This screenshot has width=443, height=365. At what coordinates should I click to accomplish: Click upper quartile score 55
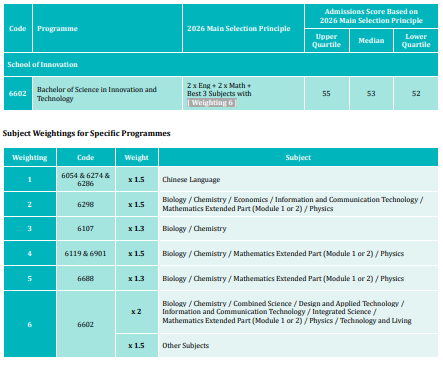[x=327, y=93]
